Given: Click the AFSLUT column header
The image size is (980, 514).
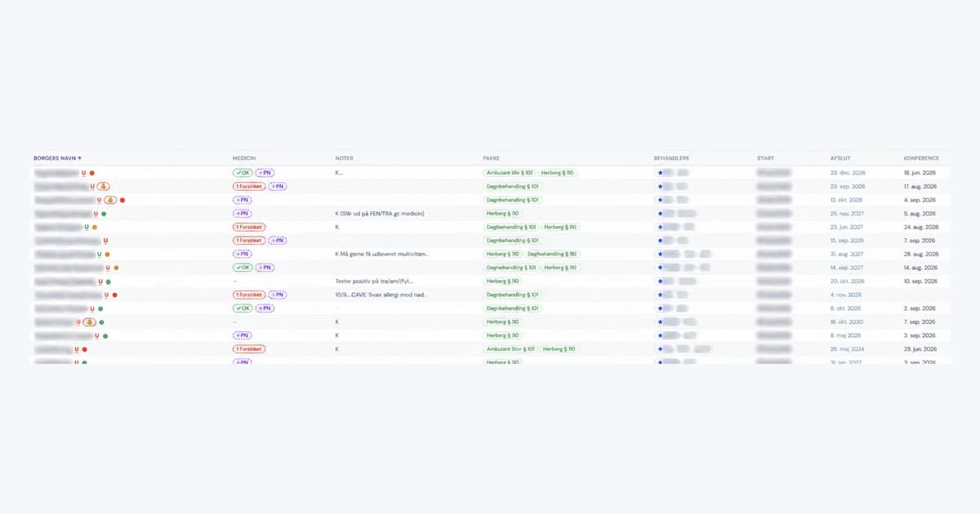Looking at the screenshot, I should [x=840, y=157].
